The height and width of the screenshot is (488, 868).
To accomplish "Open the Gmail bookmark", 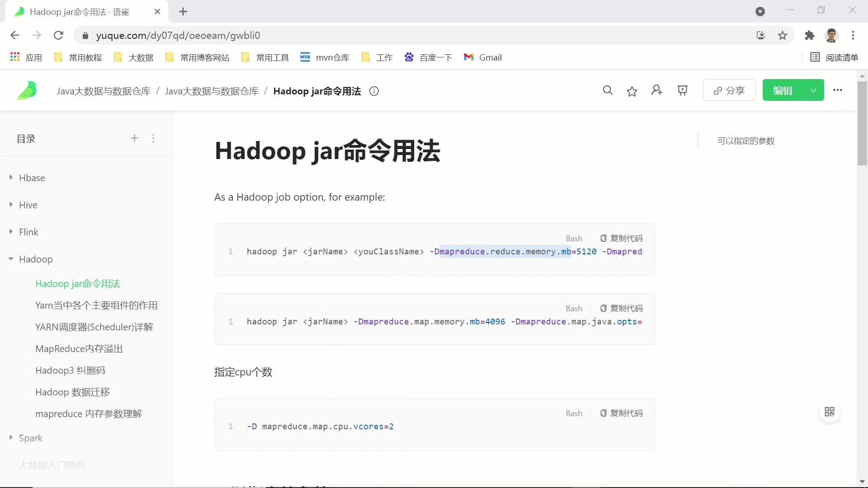I will coord(483,57).
